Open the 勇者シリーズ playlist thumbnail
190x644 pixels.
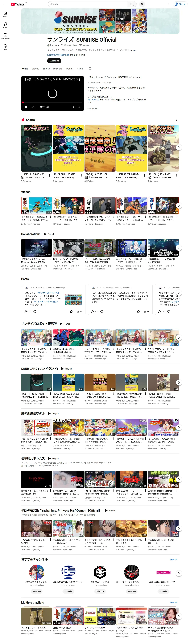68,616
